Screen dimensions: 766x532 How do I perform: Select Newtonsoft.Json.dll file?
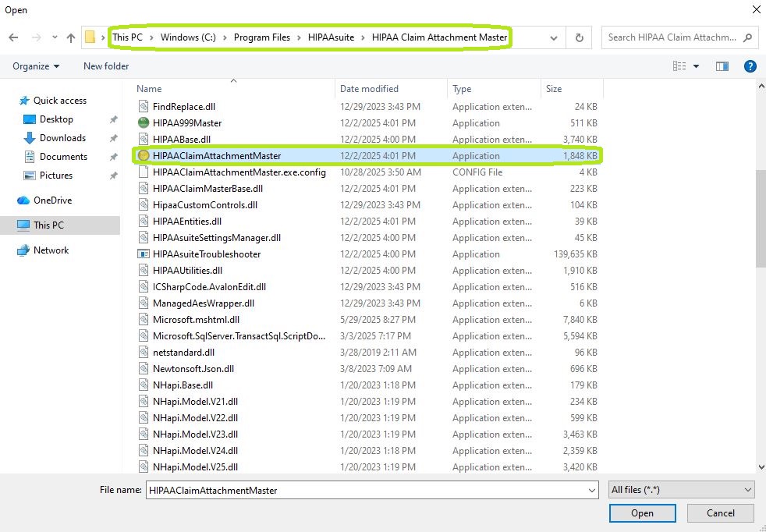(193, 369)
